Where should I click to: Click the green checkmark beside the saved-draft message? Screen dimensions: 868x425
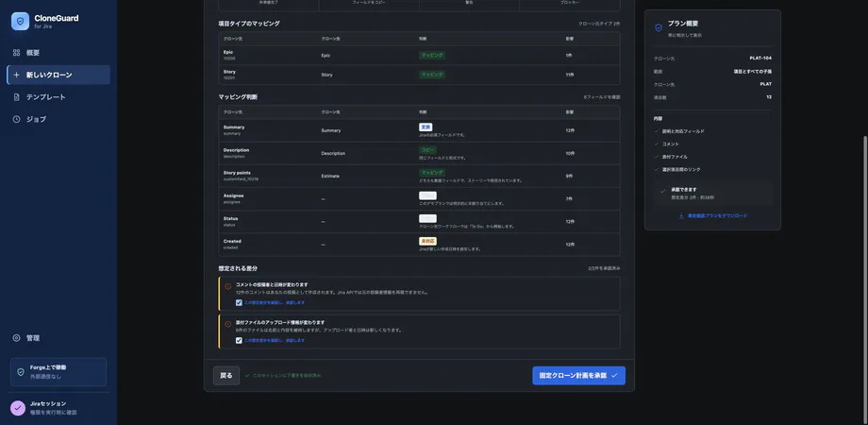[247, 376]
